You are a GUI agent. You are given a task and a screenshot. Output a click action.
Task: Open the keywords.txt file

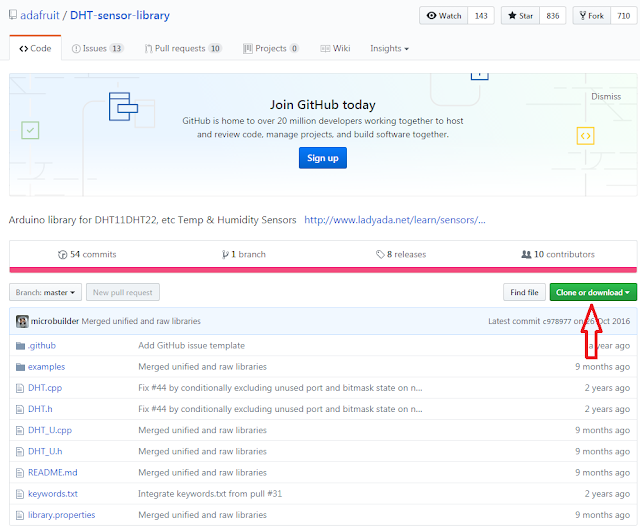[x=53, y=494]
